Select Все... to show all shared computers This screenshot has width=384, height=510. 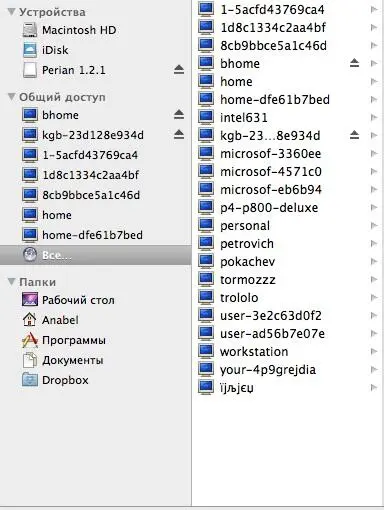[96, 255]
